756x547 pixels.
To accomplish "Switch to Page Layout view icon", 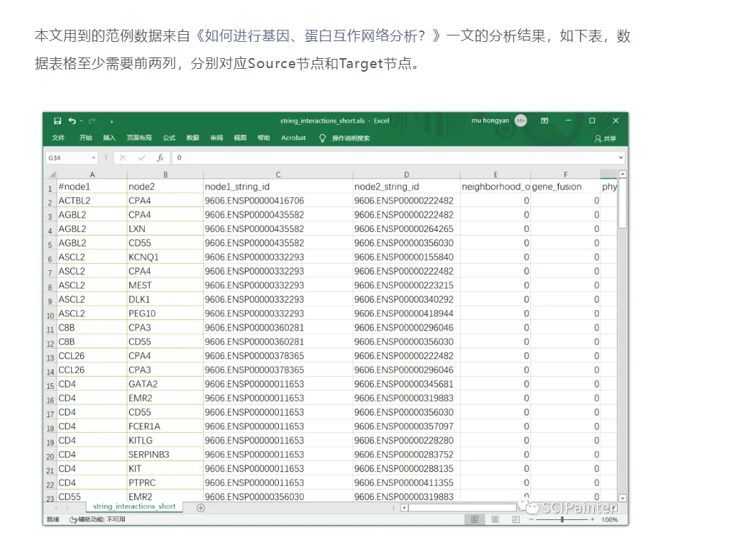I will pos(495,519).
